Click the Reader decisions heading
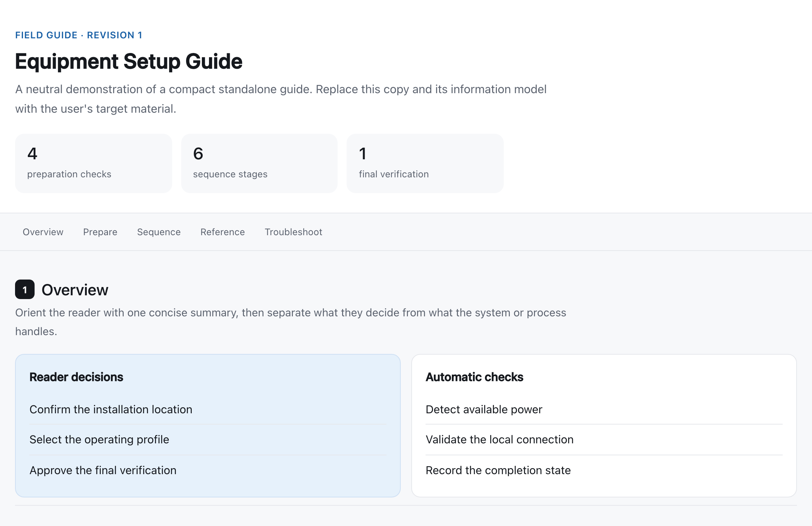 76,377
